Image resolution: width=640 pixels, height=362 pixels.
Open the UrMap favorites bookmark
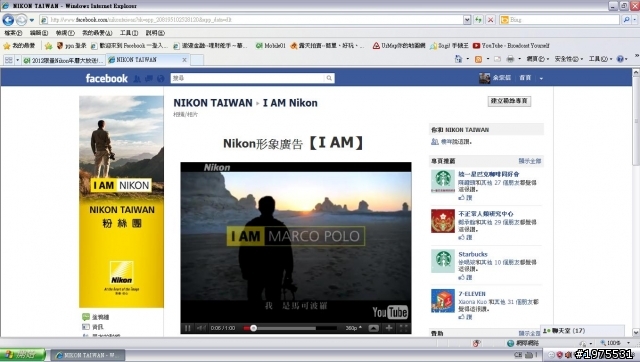point(399,46)
